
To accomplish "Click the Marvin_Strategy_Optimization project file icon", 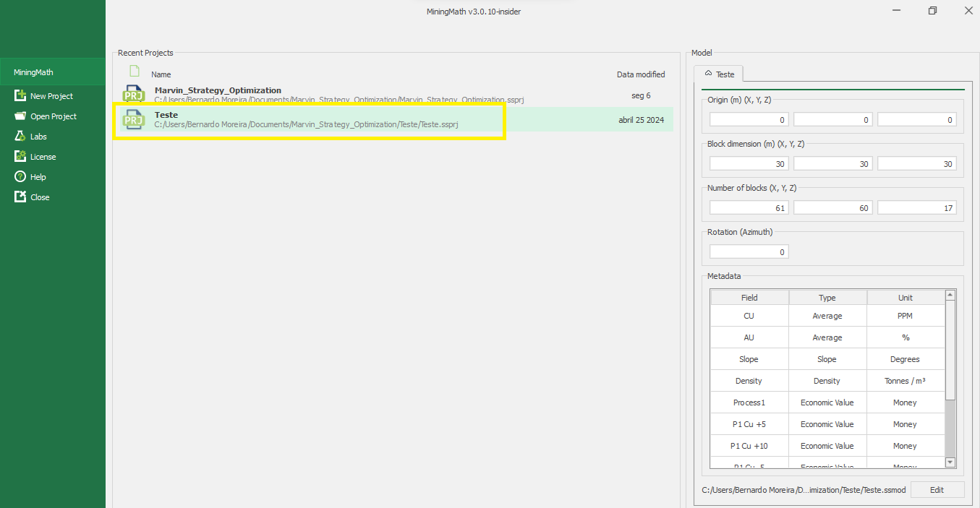I will pos(134,95).
